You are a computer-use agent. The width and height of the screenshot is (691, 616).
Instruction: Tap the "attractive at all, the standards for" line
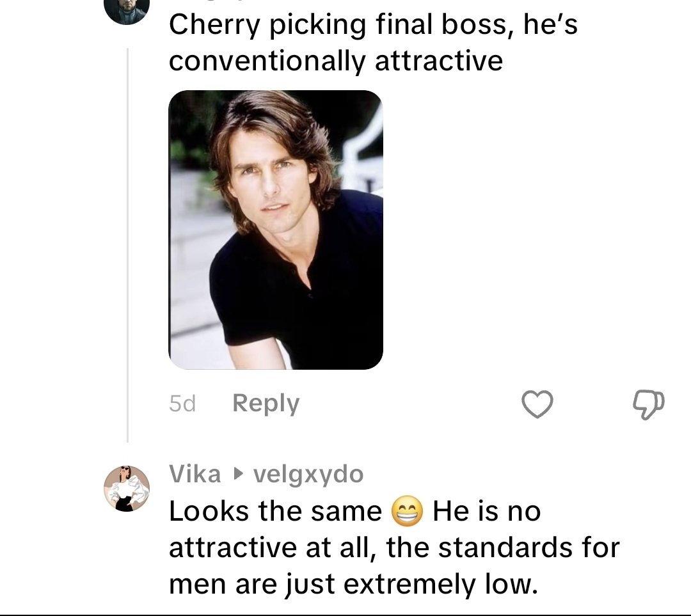[393, 548]
